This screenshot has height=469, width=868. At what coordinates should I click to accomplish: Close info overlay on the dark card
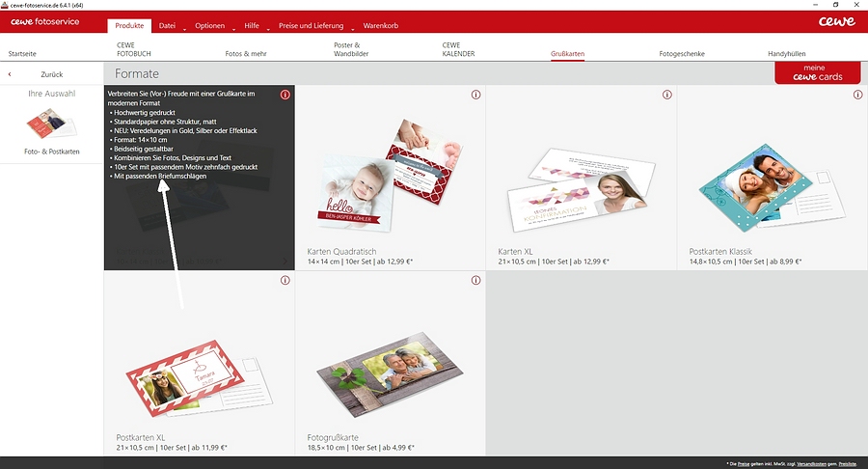click(285, 95)
